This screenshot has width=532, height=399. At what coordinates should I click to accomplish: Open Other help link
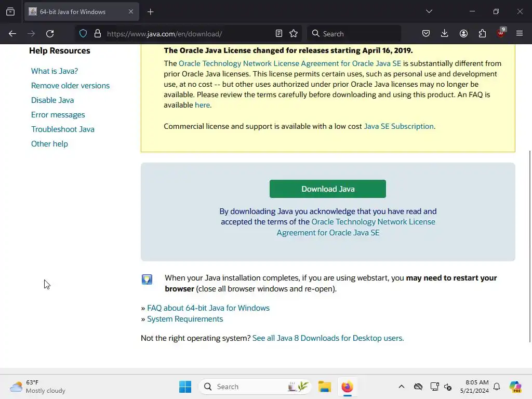click(49, 144)
